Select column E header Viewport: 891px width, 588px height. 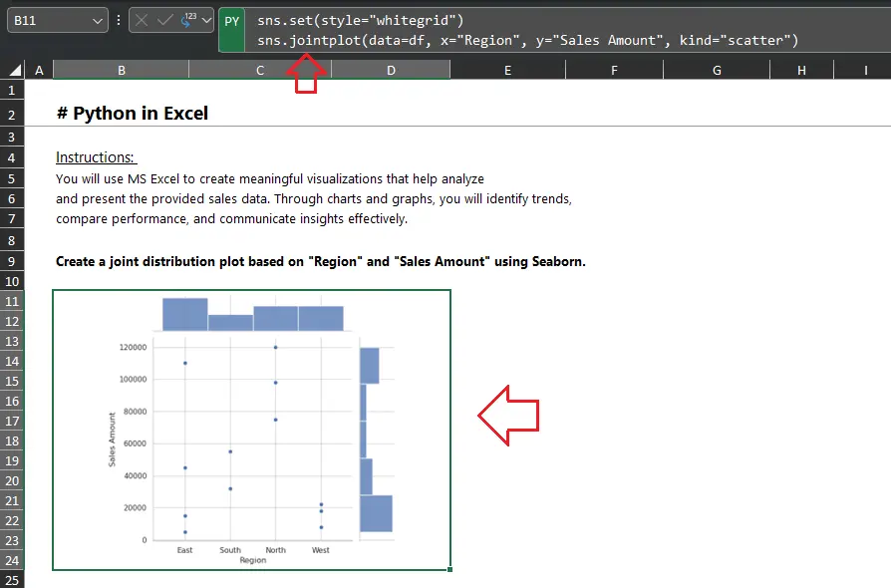[507, 70]
